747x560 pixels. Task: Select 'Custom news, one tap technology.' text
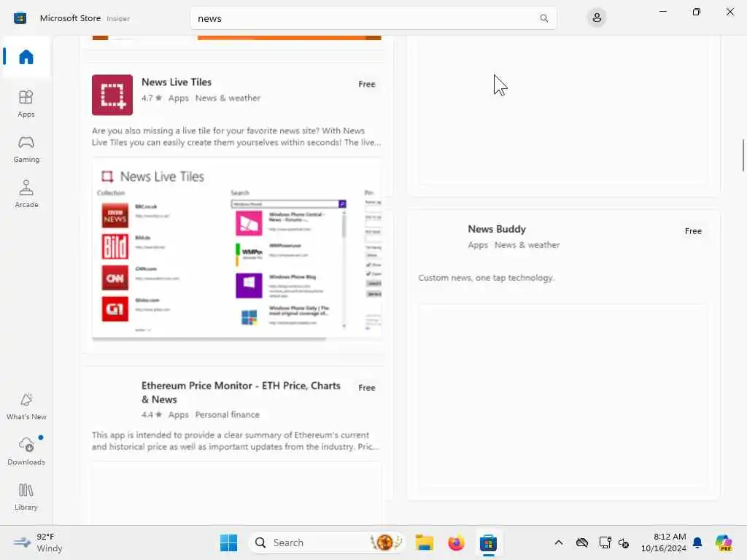coord(486,278)
